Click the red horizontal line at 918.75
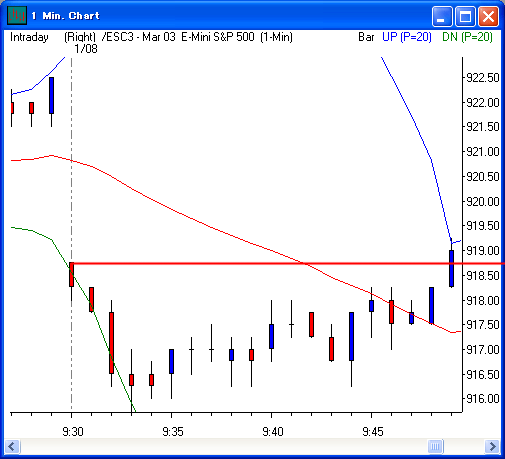Screen dimensions: 505x459 click(288, 263)
